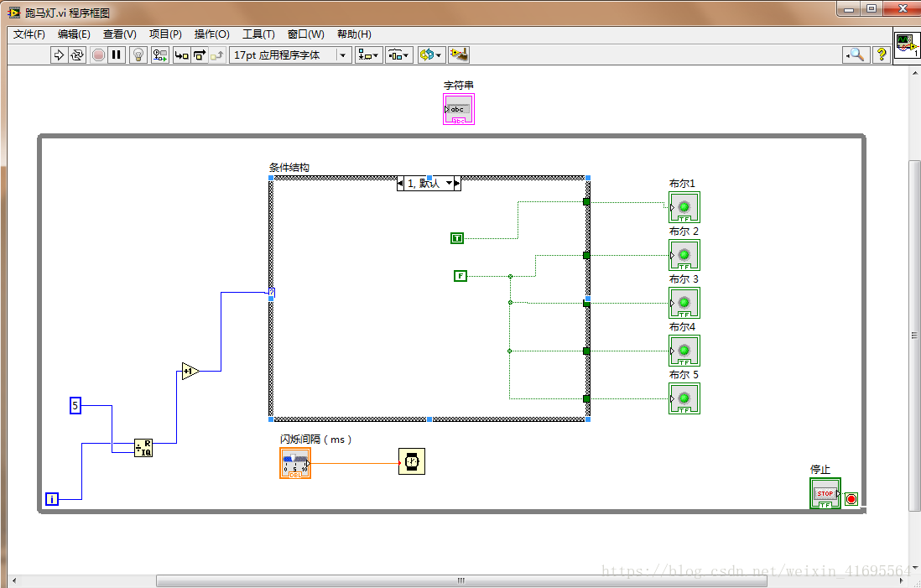Open the Search magnifier in toolbar

855,55
